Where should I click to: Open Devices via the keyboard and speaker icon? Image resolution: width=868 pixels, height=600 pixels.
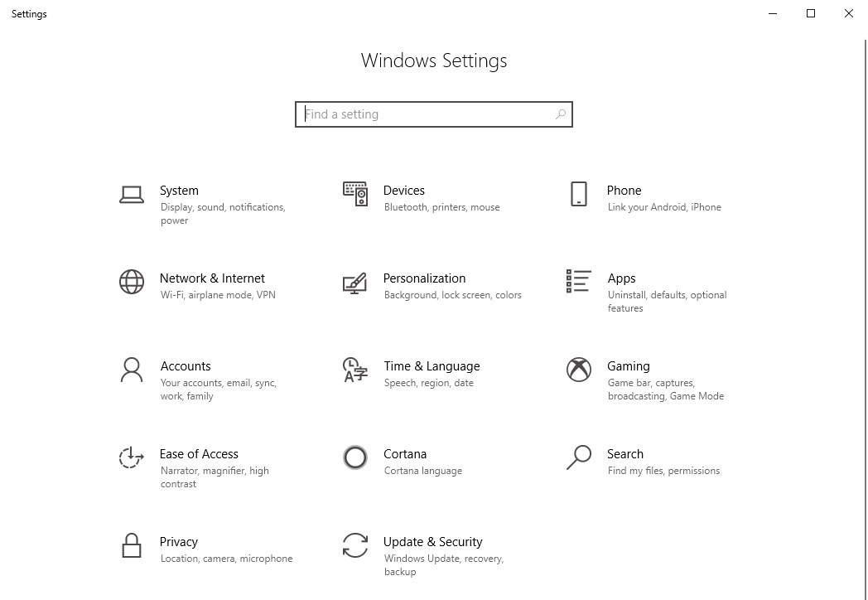click(x=355, y=194)
